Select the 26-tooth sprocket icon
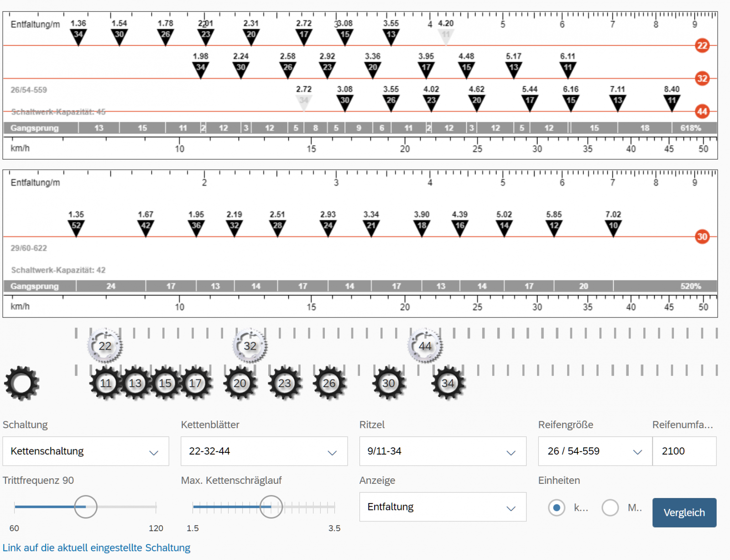Screen dimensions: 730x560 [329, 384]
